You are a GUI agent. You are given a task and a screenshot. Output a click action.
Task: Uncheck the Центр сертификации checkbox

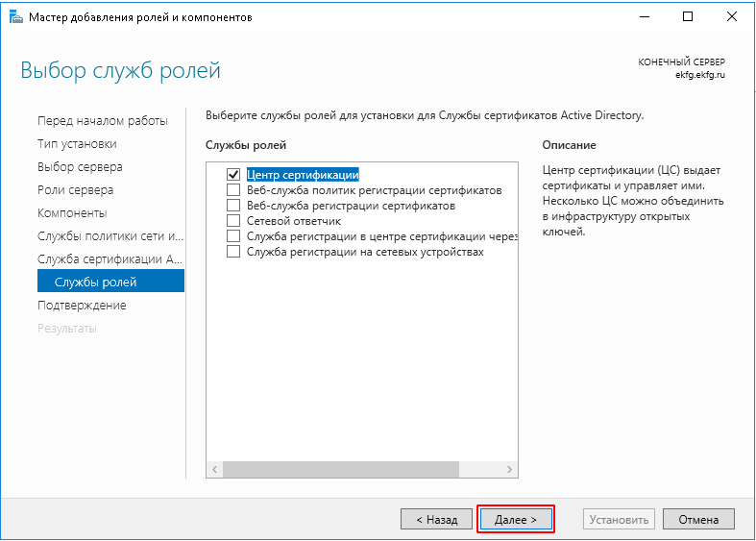click(232, 175)
